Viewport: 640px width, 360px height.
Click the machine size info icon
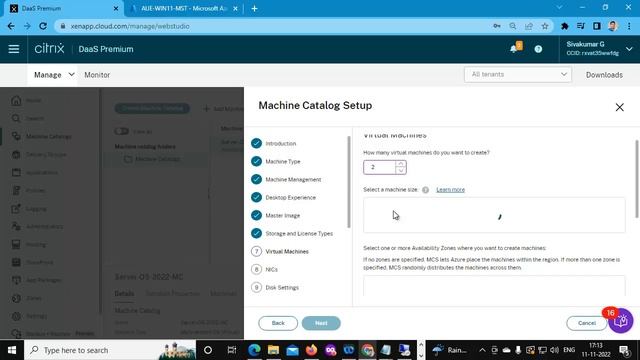(425, 190)
